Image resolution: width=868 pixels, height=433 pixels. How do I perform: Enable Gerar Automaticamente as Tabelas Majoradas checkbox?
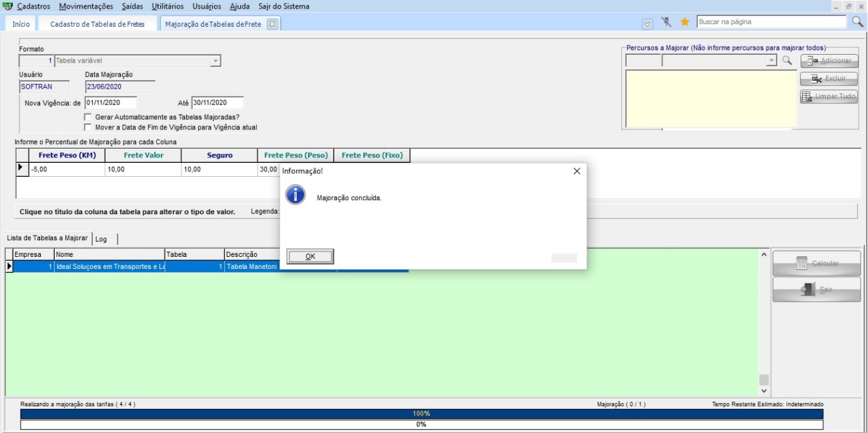point(87,117)
